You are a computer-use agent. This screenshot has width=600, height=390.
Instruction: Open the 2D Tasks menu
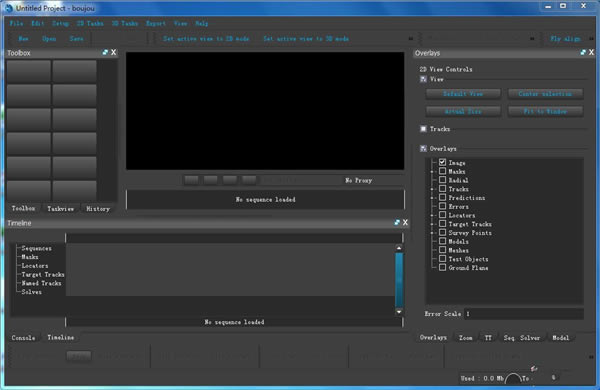[x=90, y=23]
